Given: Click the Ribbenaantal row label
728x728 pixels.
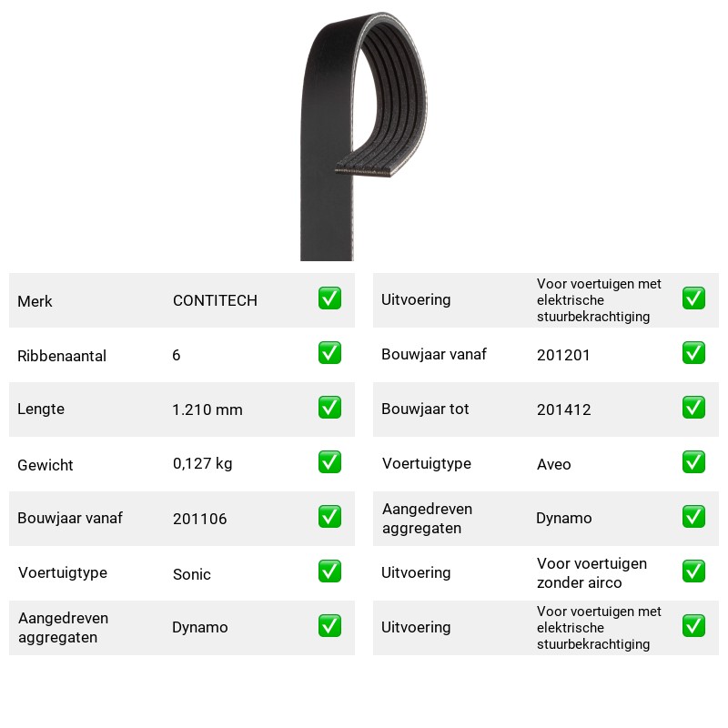Looking at the screenshot, I should pyautogui.click(x=62, y=356).
